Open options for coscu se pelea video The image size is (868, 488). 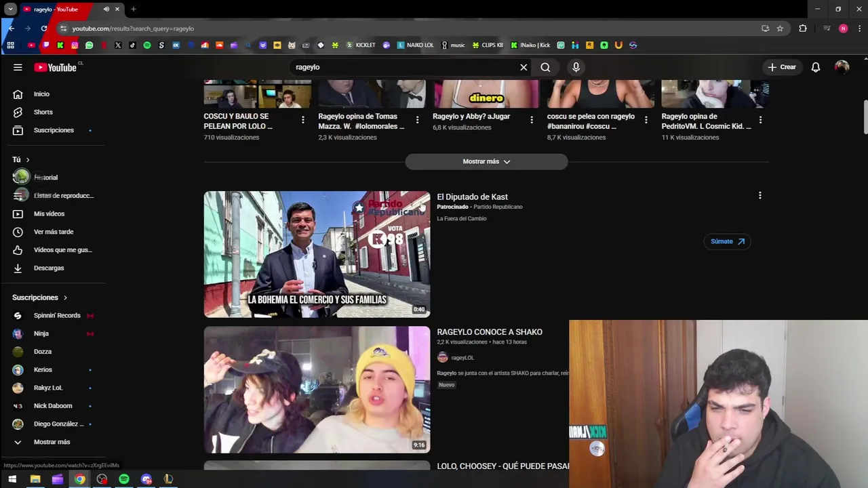coord(646,120)
